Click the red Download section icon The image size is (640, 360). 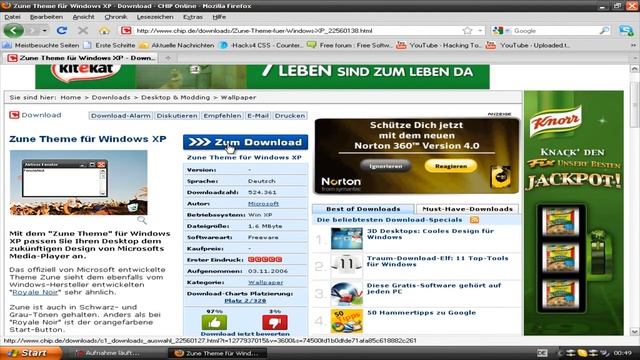[14, 115]
